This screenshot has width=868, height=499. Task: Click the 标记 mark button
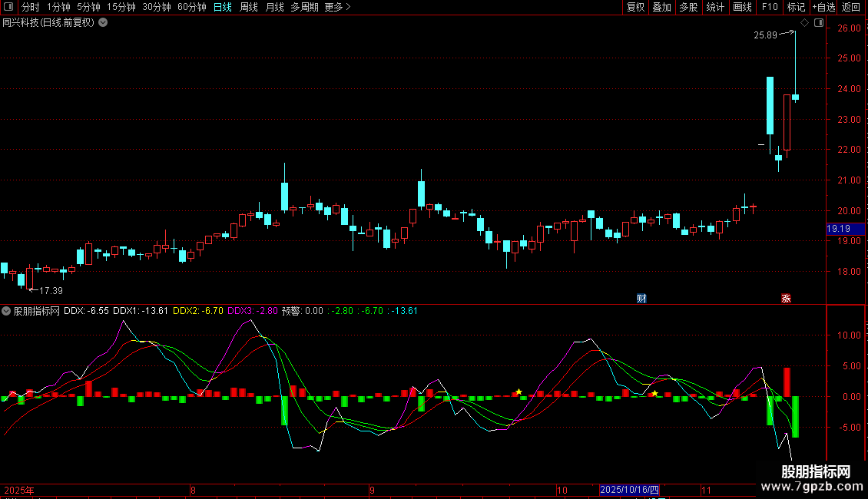(x=796, y=7)
